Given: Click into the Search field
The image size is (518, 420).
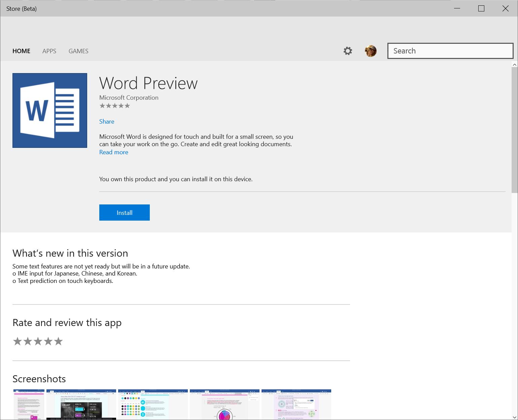Looking at the screenshot, I should click(450, 51).
